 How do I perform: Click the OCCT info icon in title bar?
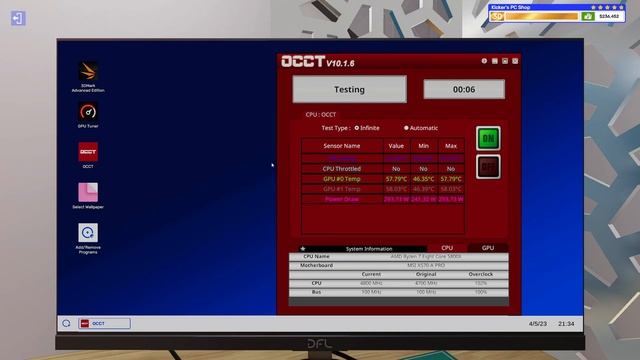click(x=484, y=61)
